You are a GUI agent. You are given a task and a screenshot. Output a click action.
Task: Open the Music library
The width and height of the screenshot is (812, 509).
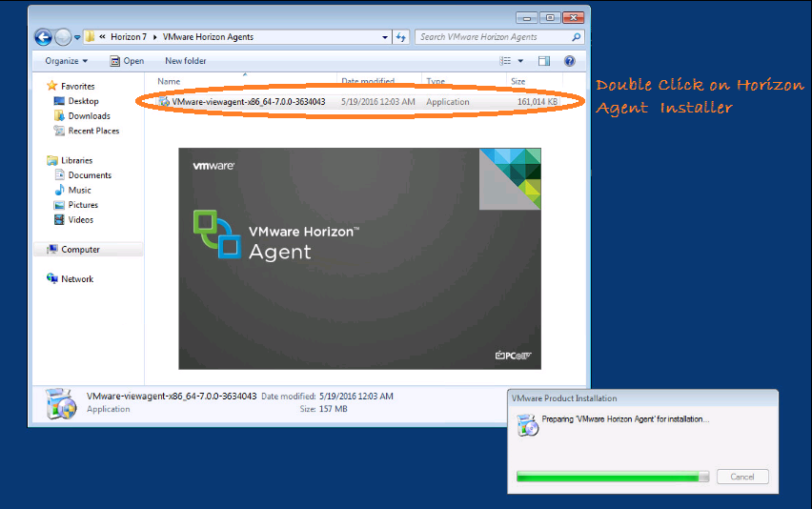(x=79, y=190)
